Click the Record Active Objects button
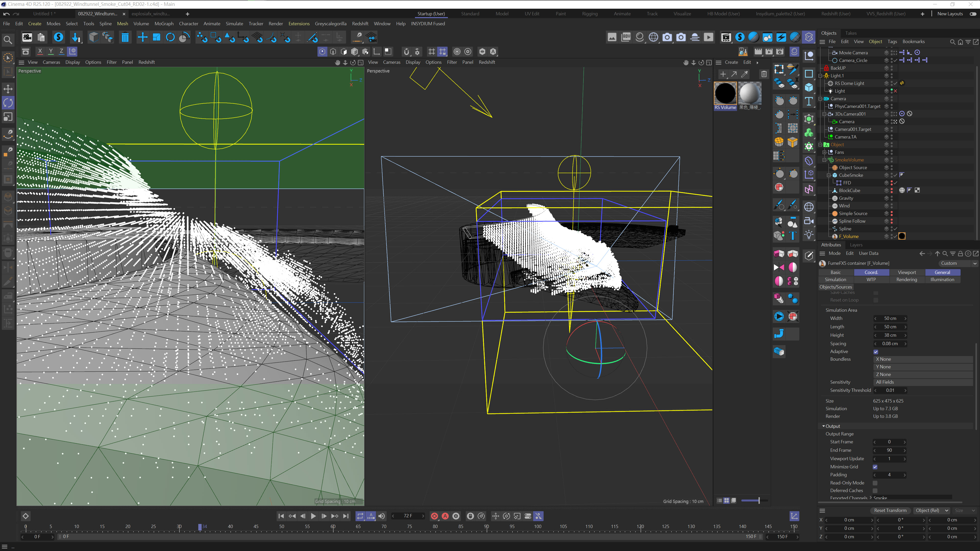This screenshot has height=551, width=980. (x=434, y=516)
